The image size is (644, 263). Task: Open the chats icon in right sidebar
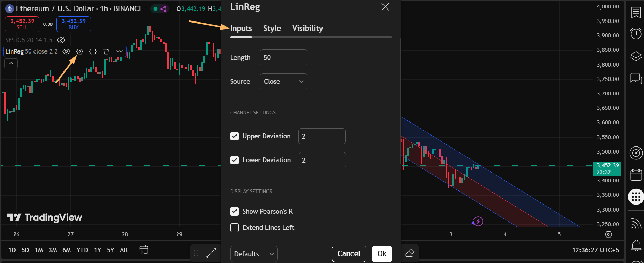click(636, 78)
